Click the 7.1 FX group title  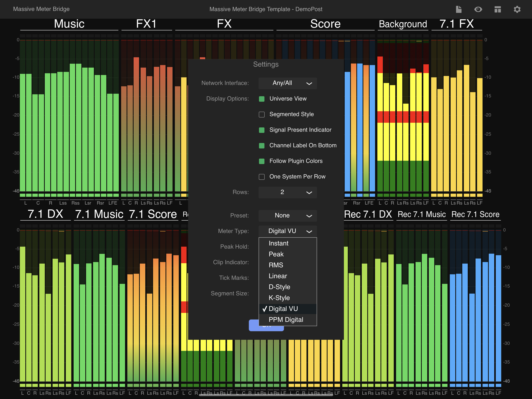point(456,24)
